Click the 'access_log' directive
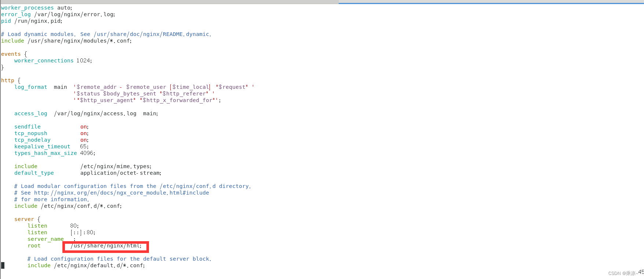 (x=31, y=113)
